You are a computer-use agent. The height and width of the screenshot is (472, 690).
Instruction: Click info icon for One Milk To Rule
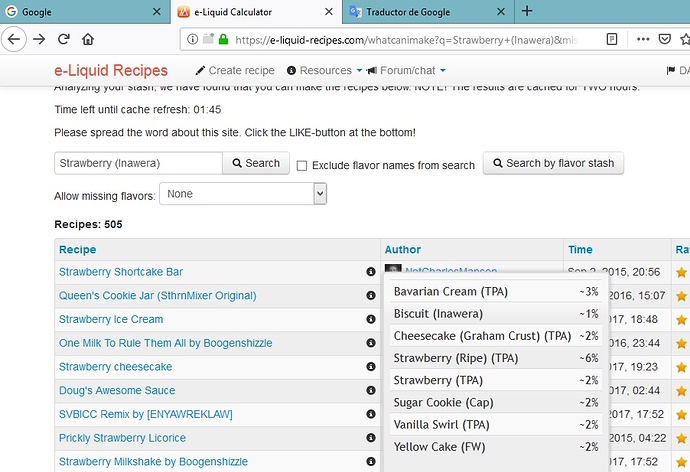[371, 343]
